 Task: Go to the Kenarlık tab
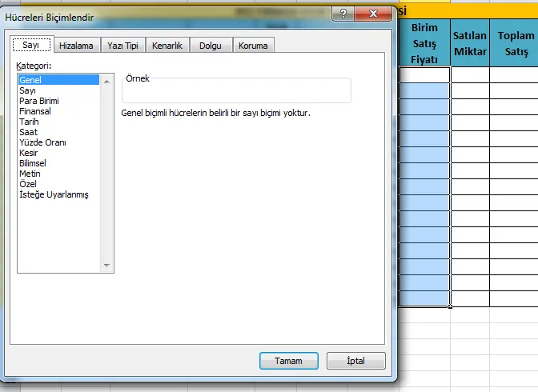[166, 46]
